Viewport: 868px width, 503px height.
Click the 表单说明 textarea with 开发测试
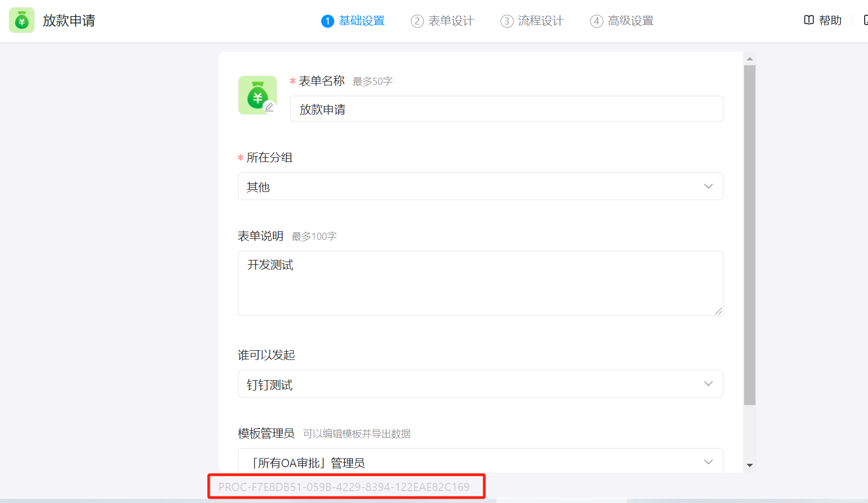coord(480,283)
